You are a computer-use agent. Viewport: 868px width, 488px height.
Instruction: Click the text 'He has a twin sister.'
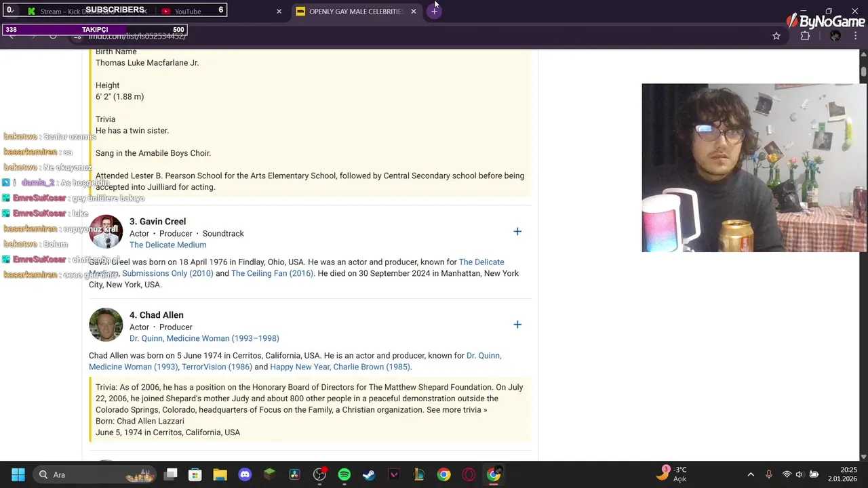tap(132, 130)
